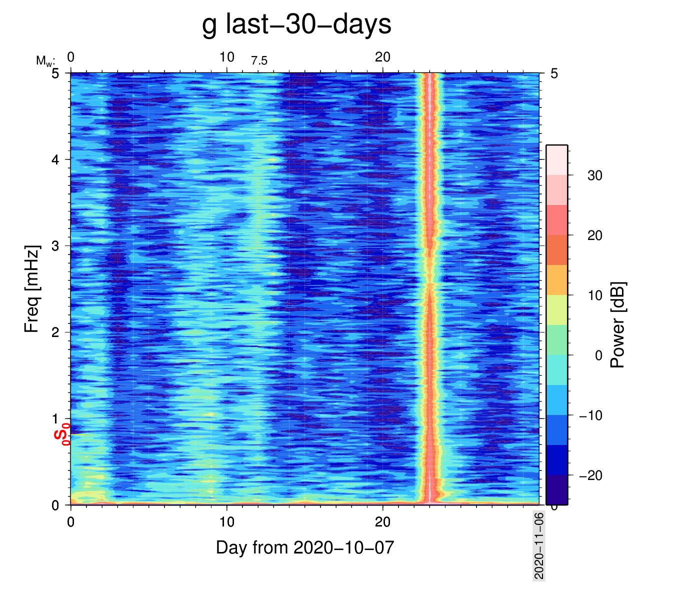Click the 10 tick on the top Mw axis
This screenshot has height=595, width=700.
(x=226, y=57)
